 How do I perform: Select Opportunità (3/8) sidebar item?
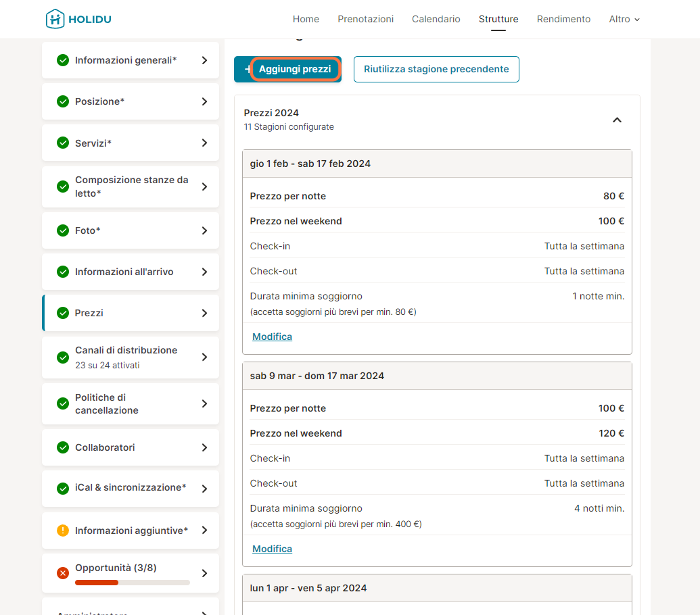(x=131, y=573)
